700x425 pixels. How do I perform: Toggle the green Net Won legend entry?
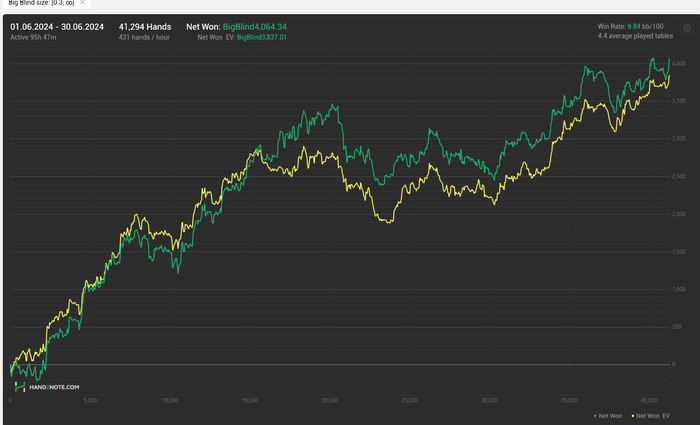pyautogui.click(x=608, y=416)
